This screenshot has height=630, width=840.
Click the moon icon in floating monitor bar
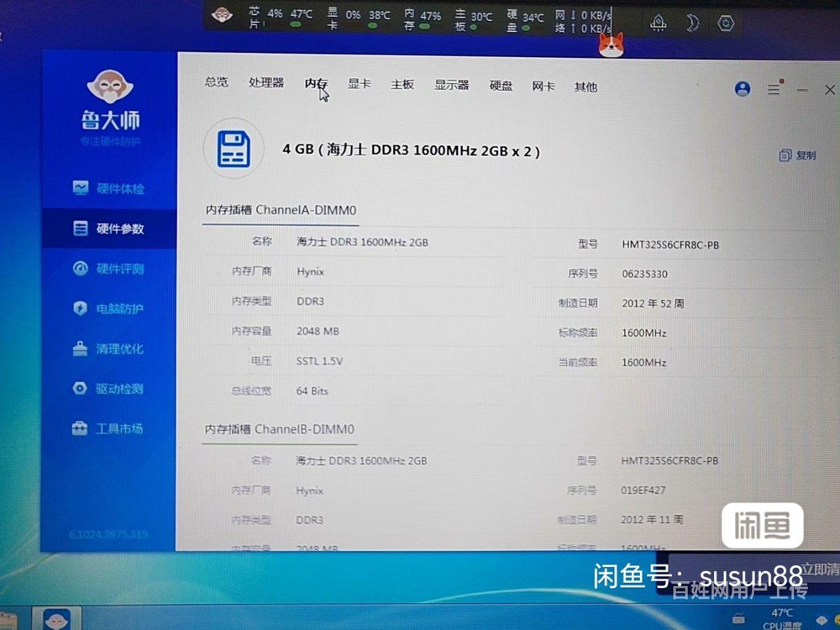[x=692, y=24]
